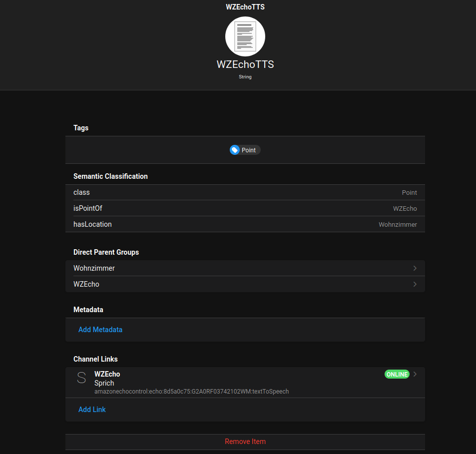This screenshot has width=476, height=454.
Task: Click the amazonechocontrol textToSpeech channel UID
Action: pos(191,392)
